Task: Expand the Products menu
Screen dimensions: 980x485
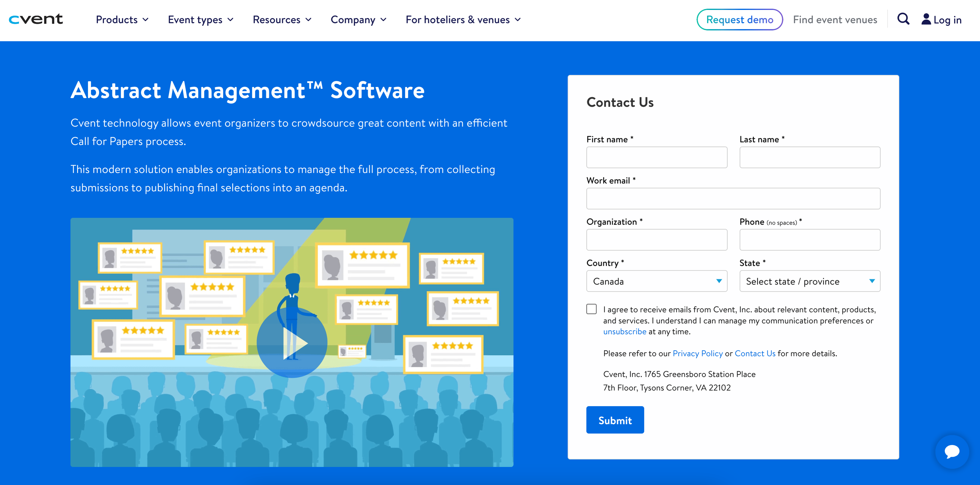Action: point(122,20)
